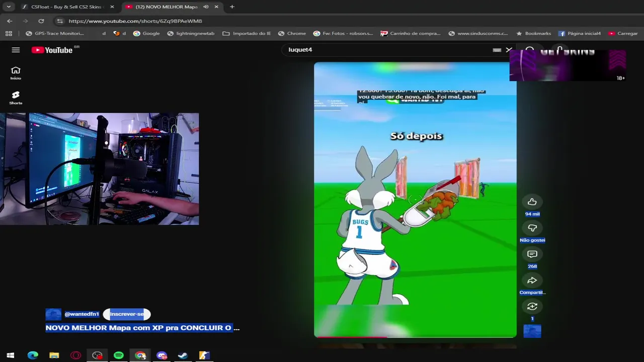The height and width of the screenshot is (362, 644).
Task: Open the Página inicial4 Facebook bookmark
Action: [x=580, y=33]
